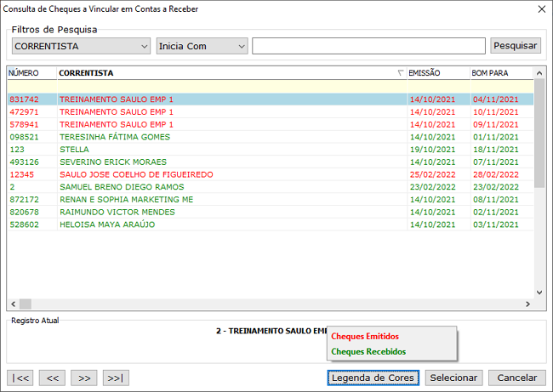Screen dimensions: 553x392
Task: Click the Legenda de Cores button
Action: 373,378
